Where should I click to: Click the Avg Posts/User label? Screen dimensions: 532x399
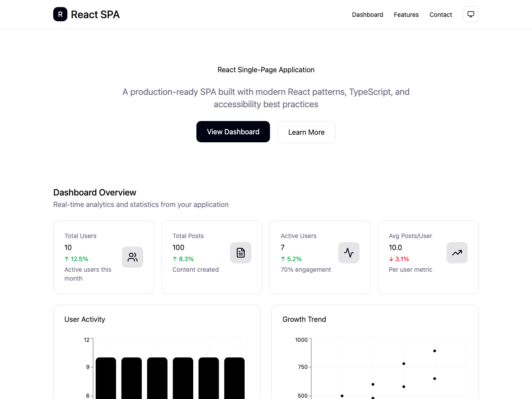[x=411, y=236]
